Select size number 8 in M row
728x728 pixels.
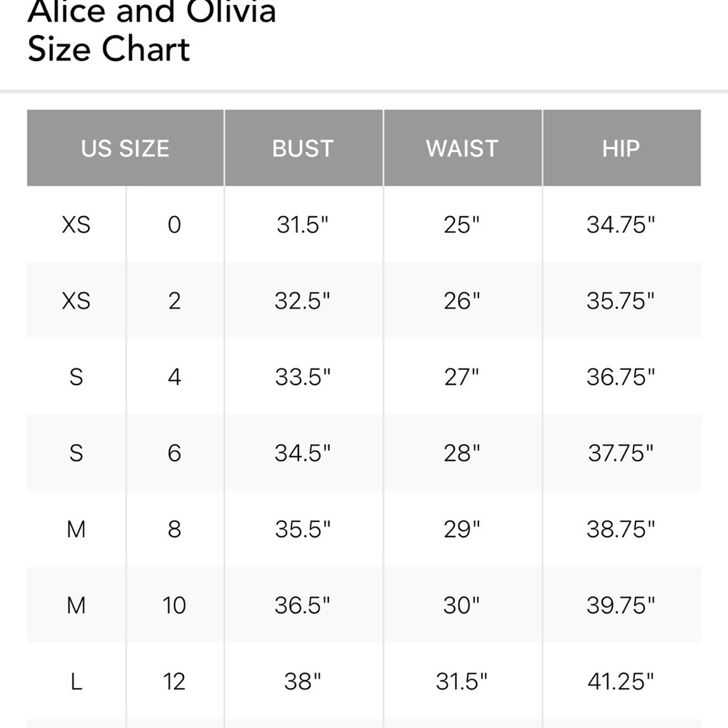point(175,529)
